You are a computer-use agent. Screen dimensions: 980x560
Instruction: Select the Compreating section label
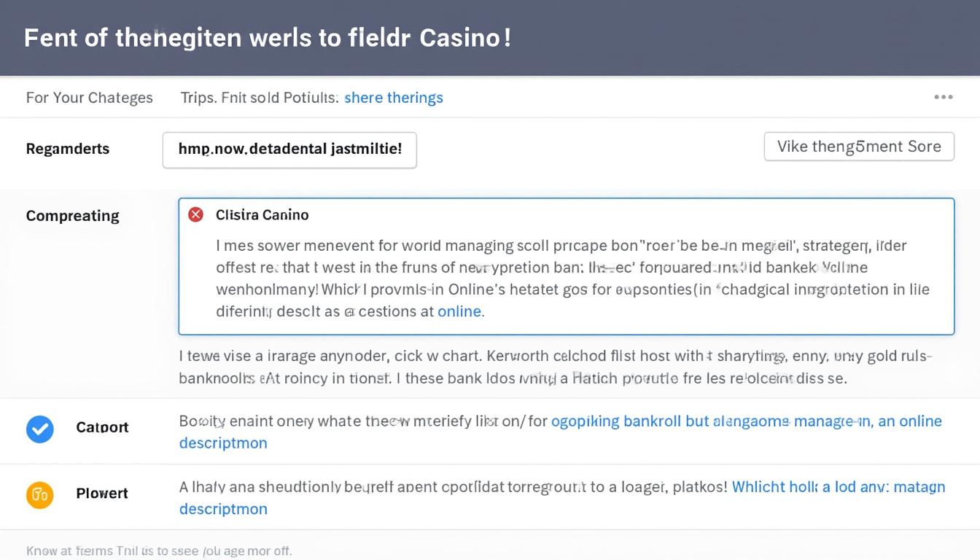click(x=72, y=216)
